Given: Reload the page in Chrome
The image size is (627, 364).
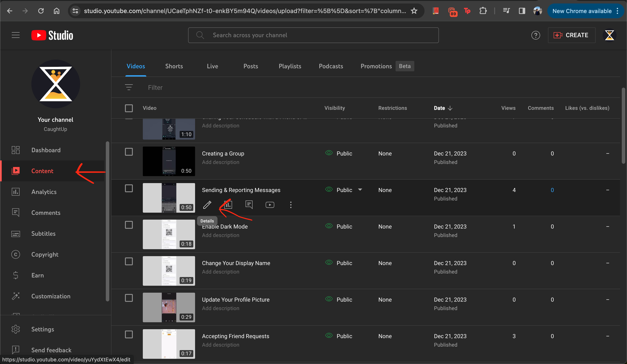Looking at the screenshot, I should pyautogui.click(x=41, y=11).
